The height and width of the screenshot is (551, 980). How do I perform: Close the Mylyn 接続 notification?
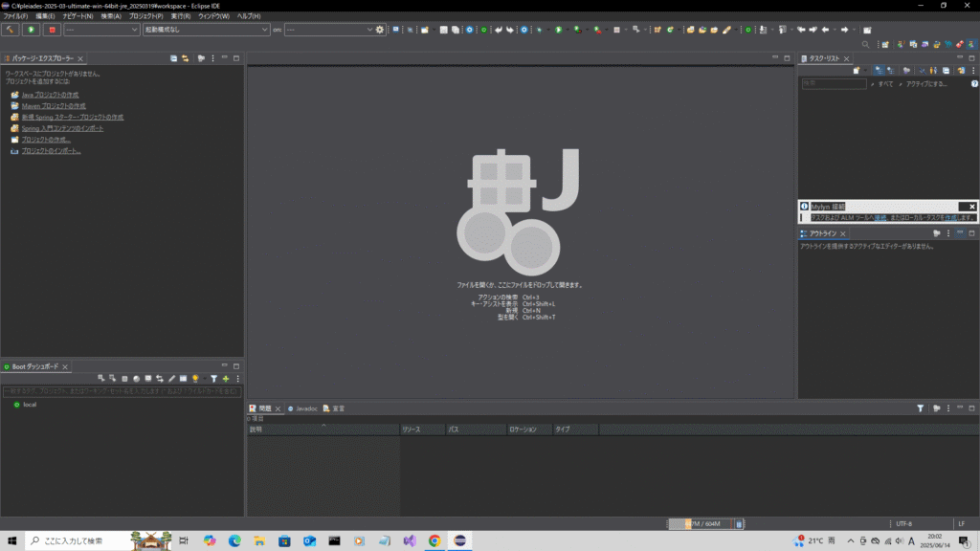(972, 207)
